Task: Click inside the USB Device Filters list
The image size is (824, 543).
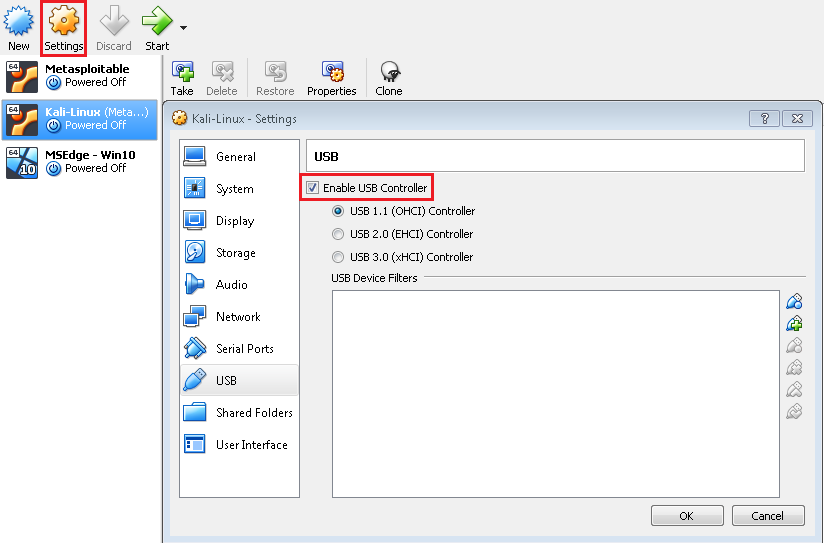Action: (x=555, y=394)
